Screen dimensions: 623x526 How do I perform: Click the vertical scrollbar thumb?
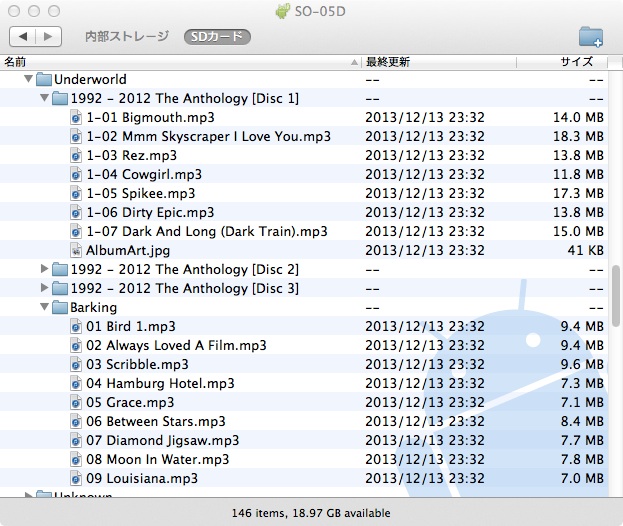pyautogui.click(x=616, y=295)
